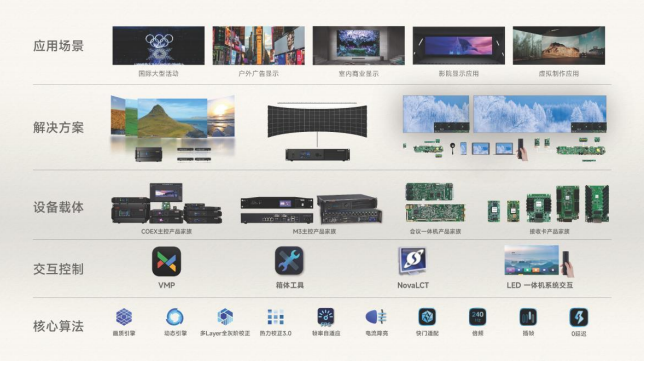Click the 热力校正3.0 text label
The image size is (645, 367).
(275, 334)
